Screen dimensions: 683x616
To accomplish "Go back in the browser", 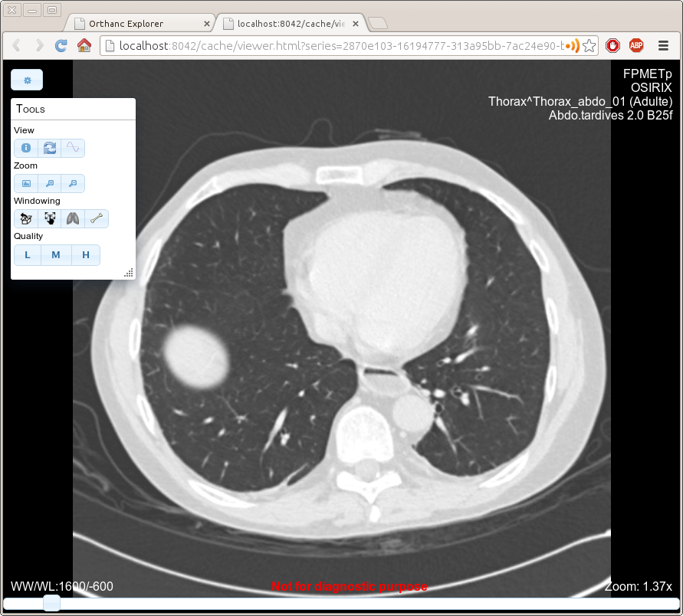I will pos(17,45).
